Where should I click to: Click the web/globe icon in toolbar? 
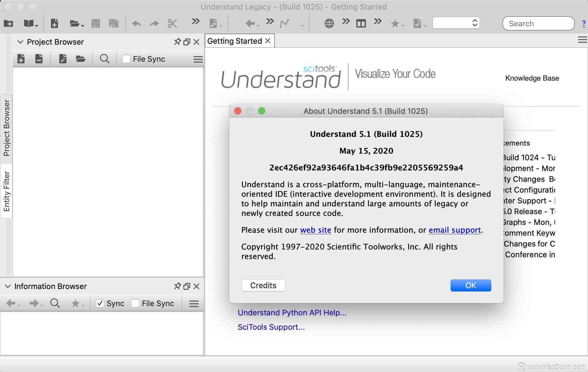(x=329, y=23)
